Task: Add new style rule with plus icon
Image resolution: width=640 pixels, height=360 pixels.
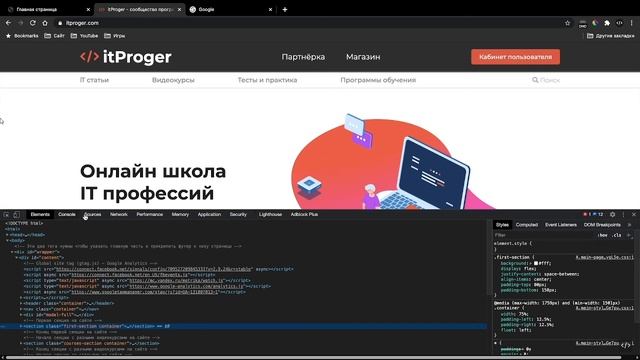Action: coord(629,235)
